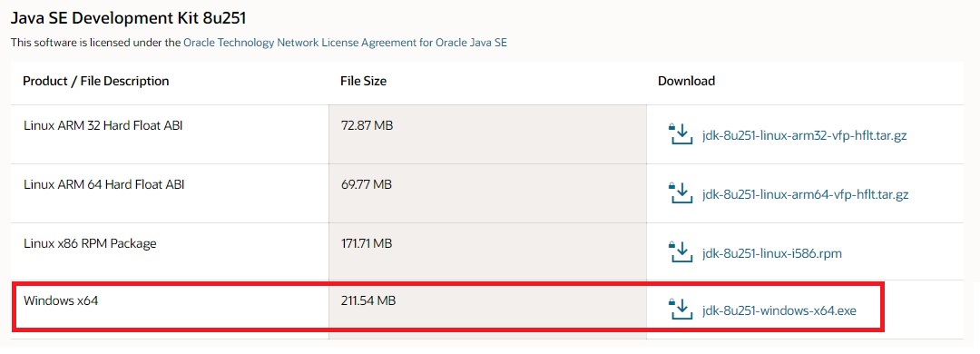Download jdk-8u251-linux-i586.rpm file link

772,254
